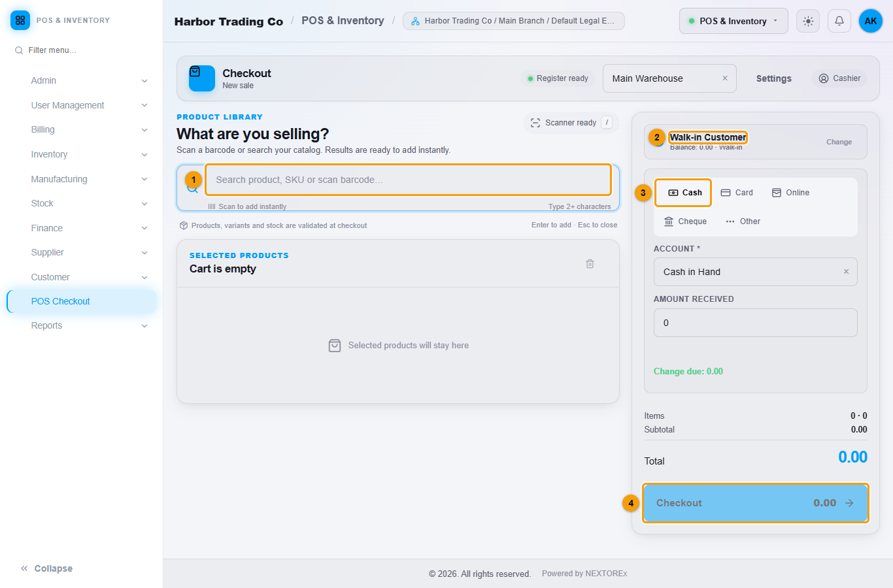Collapse the sidebar

tap(46, 568)
